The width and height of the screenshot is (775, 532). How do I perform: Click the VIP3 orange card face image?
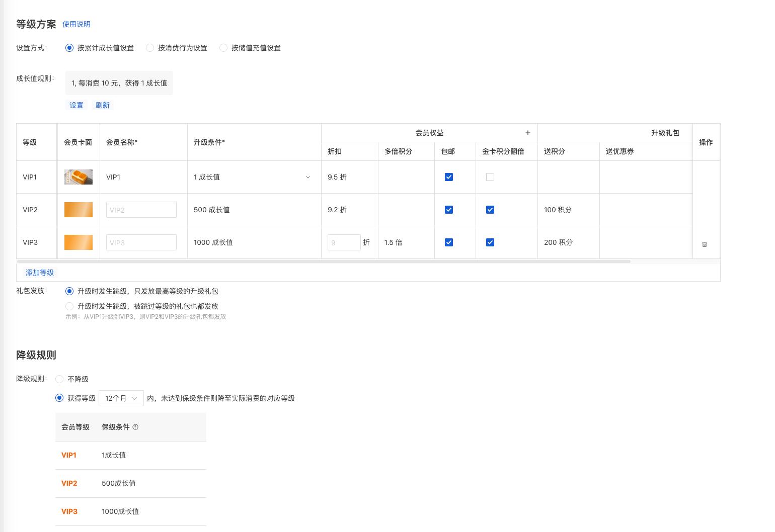click(79, 242)
